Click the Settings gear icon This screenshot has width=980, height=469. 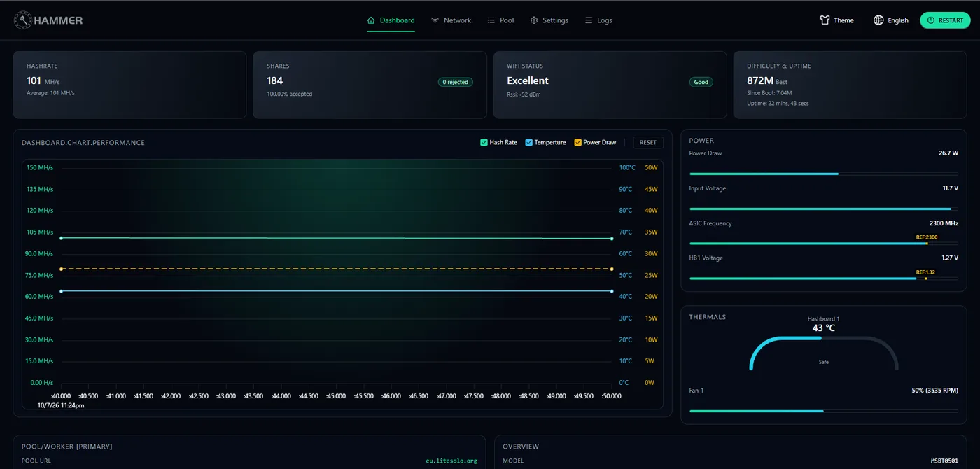[534, 20]
